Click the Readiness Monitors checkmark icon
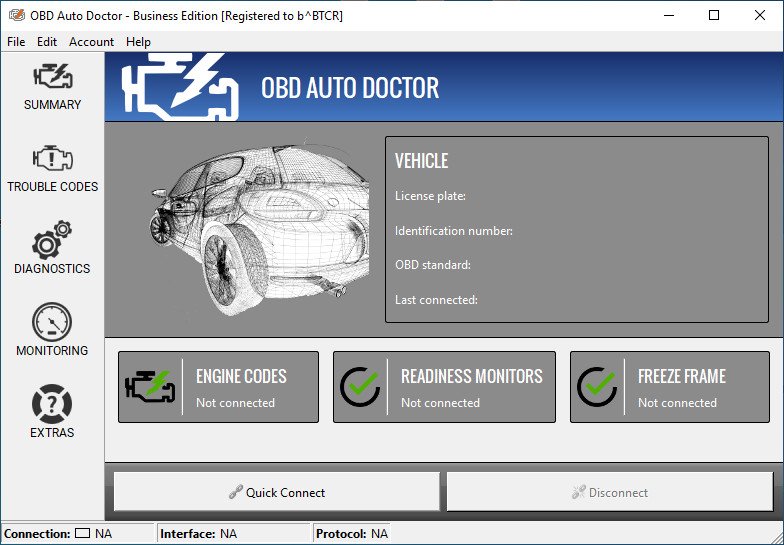784x545 pixels. (x=360, y=386)
